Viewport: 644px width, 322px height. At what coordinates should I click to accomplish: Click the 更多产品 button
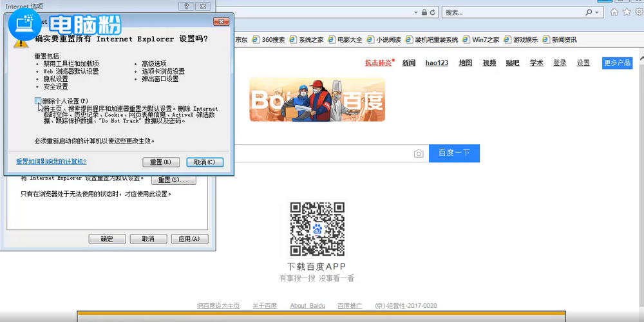coord(618,63)
